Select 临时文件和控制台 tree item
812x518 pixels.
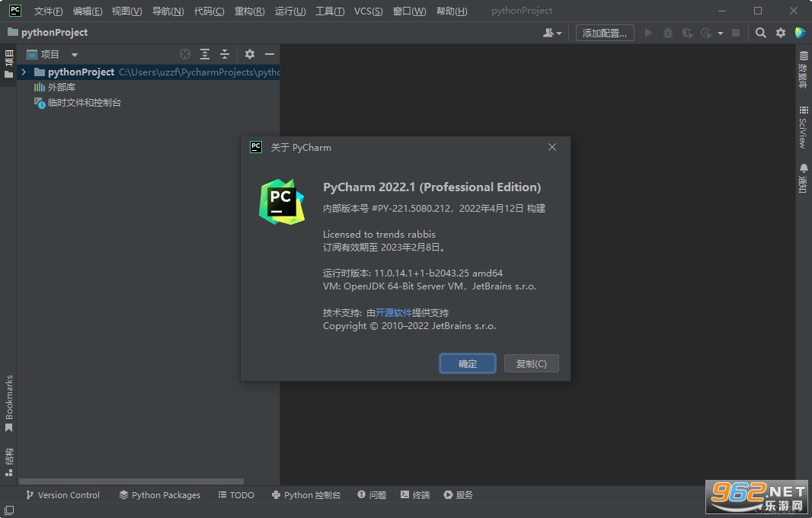(x=77, y=103)
